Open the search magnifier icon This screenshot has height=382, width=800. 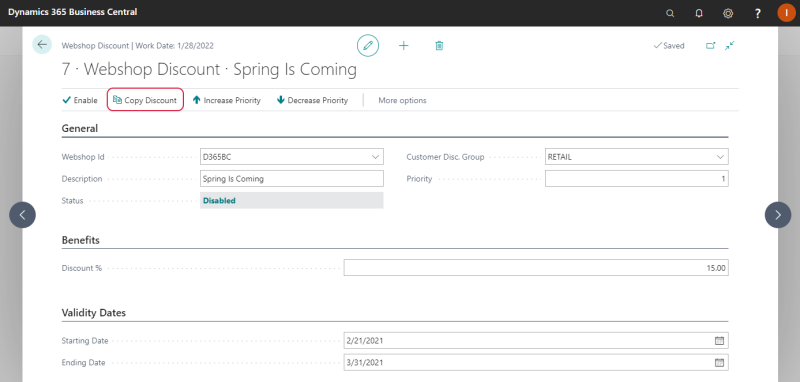point(670,13)
